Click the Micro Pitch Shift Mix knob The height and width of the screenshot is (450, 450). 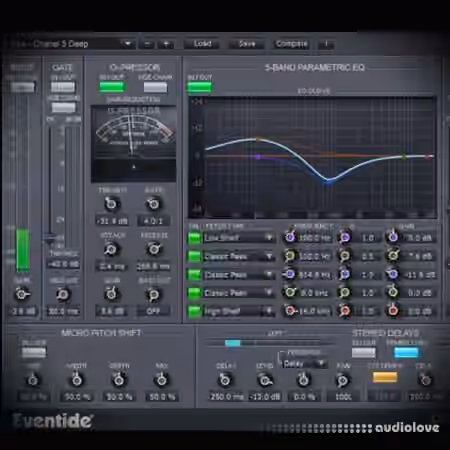click(x=162, y=380)
